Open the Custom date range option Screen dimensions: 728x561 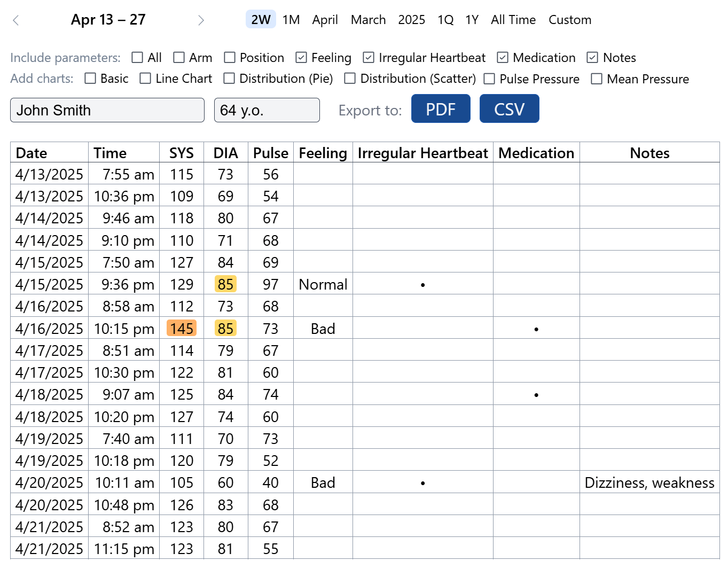click(569, 20)
